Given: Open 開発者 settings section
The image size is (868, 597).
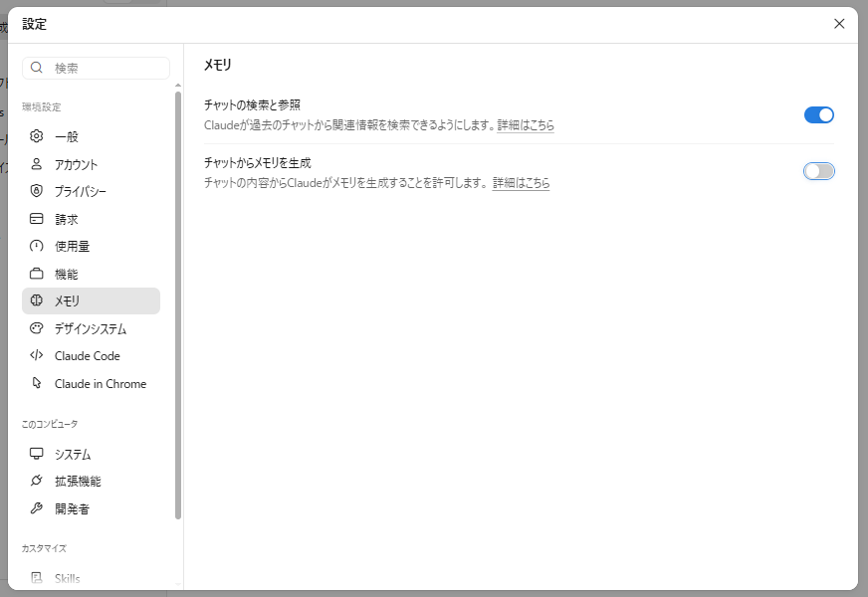Looking at the screenshot, I should click(x=91, y=508).
